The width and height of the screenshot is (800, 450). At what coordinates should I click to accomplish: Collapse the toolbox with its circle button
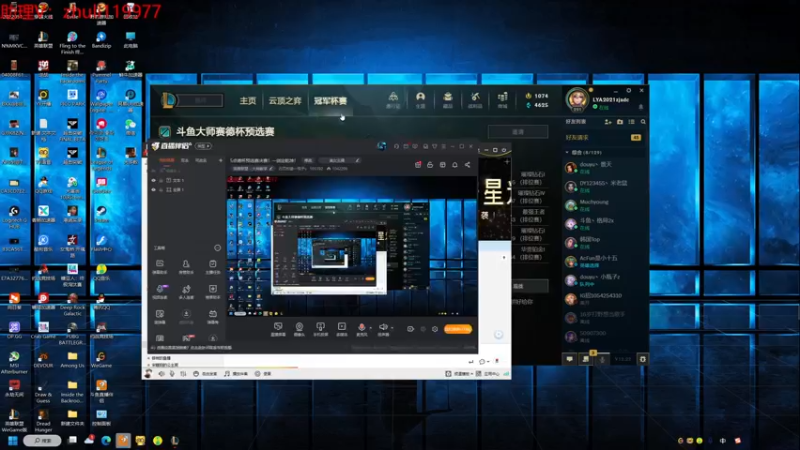[217, 248]
